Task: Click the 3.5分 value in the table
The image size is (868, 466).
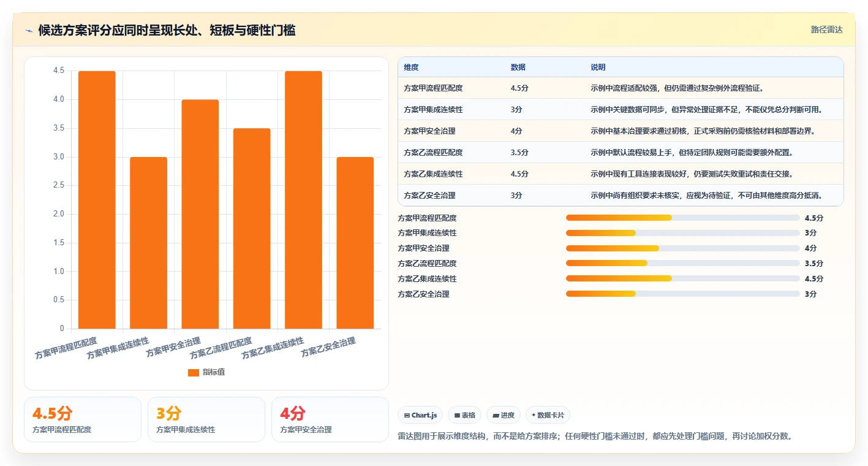Action: click(x=519, y=153)
